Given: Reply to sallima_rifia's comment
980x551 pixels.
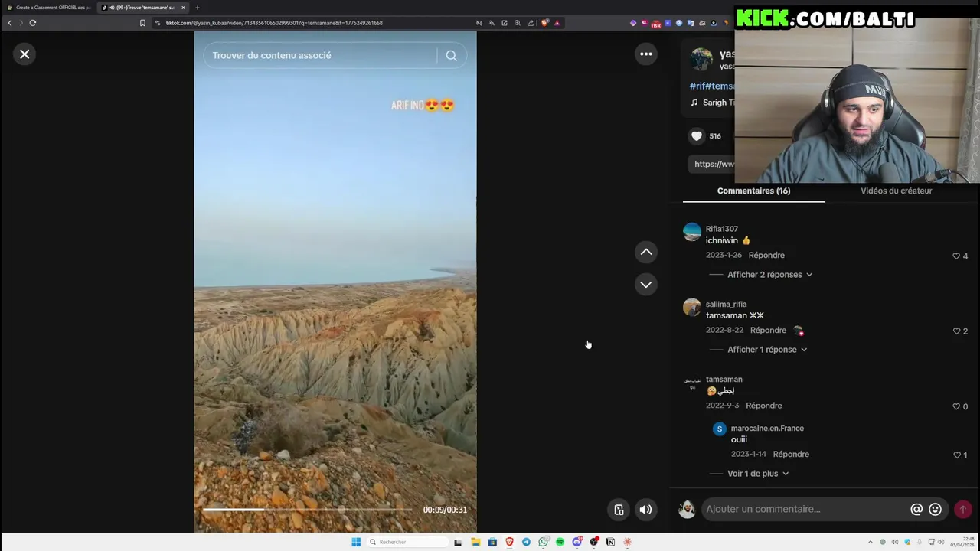Looking at the screenshot, I should click(x=768, y=330).
